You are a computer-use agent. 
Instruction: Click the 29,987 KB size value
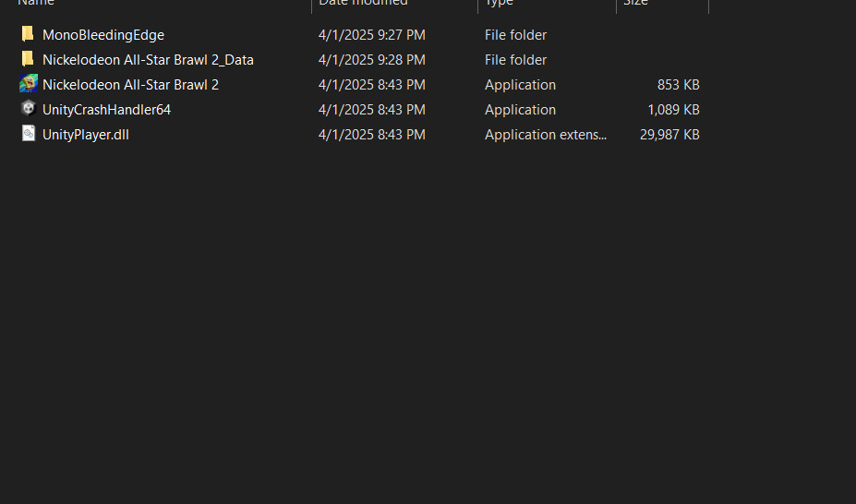tap(669, 135)
